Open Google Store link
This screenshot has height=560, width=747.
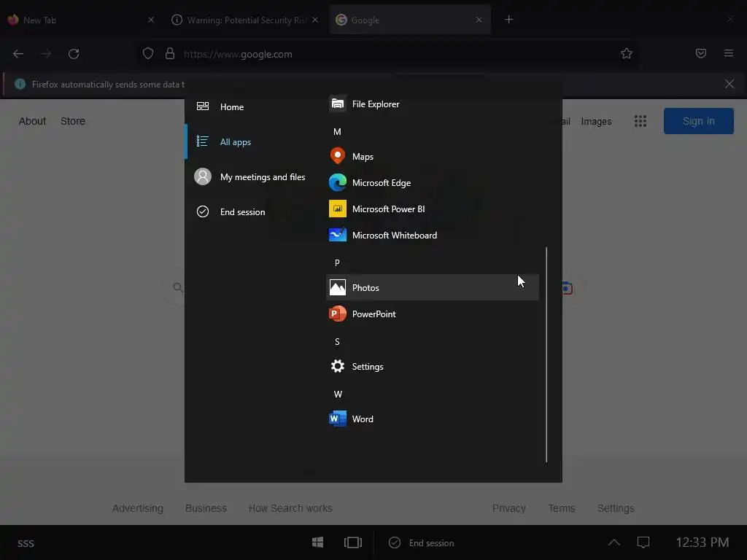(73, 121)
